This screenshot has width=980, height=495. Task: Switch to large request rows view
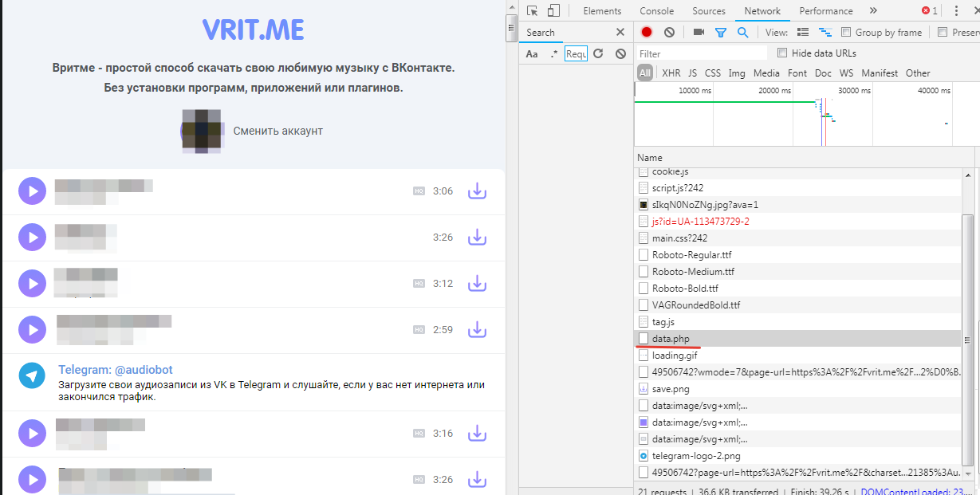803,33
